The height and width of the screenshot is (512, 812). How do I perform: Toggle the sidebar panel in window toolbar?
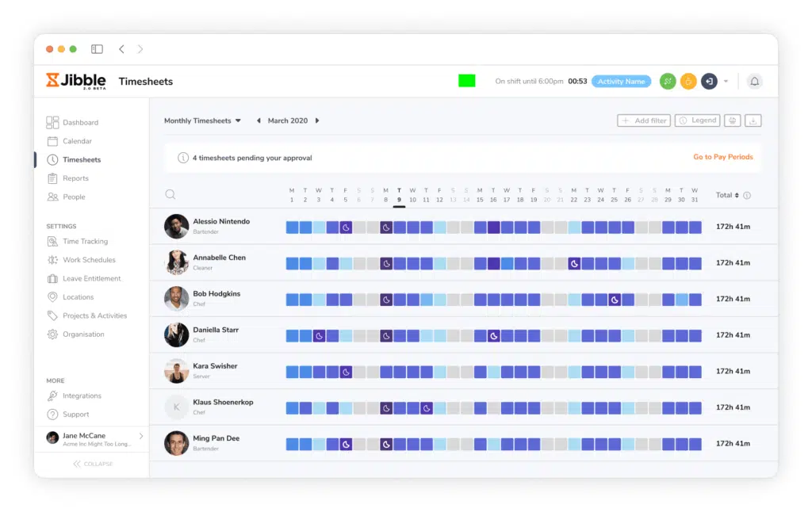(97, 49)
